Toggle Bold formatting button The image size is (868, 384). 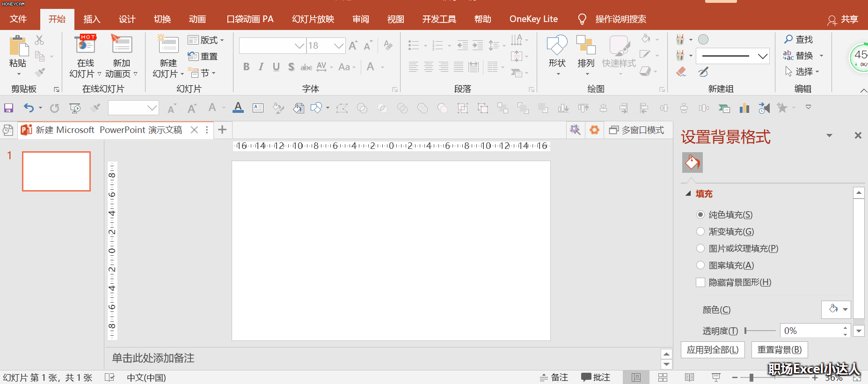click(x=246, y=67)
